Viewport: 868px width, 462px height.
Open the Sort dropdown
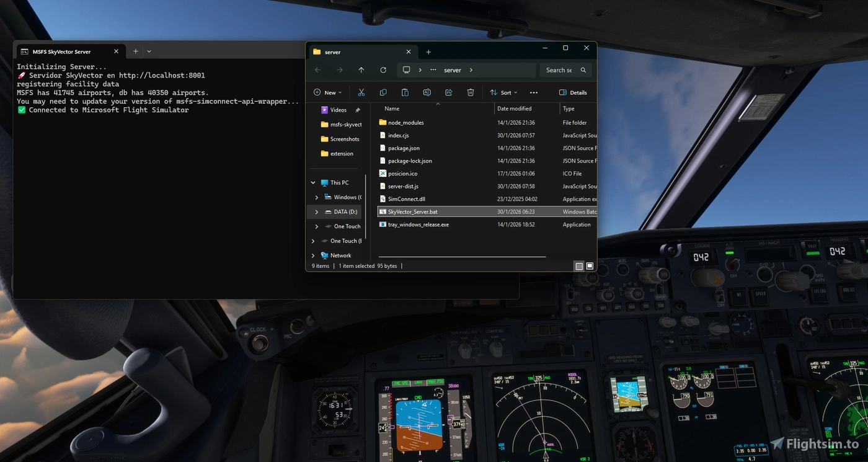(503, 92)
